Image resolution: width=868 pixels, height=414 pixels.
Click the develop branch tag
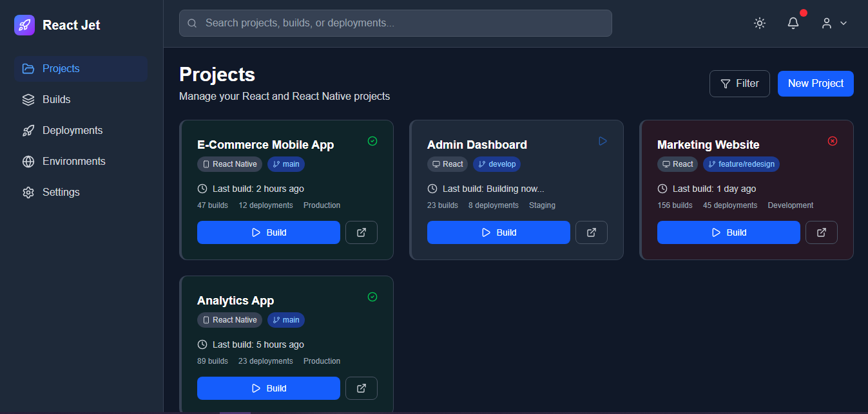[497, 164]
